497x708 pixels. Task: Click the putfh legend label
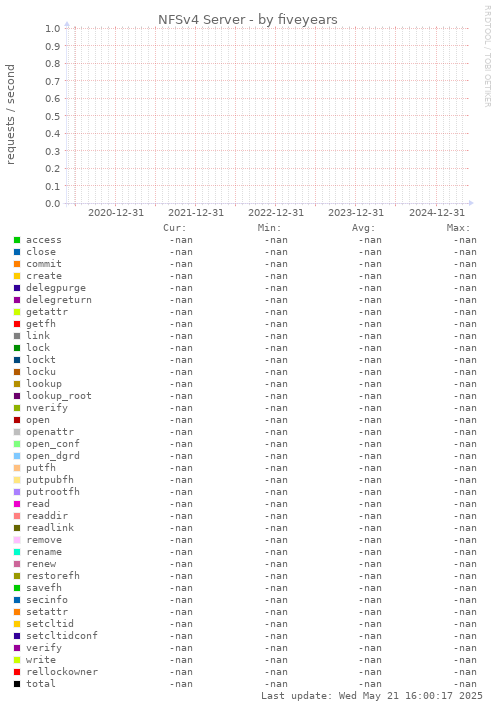click(41, 468)
